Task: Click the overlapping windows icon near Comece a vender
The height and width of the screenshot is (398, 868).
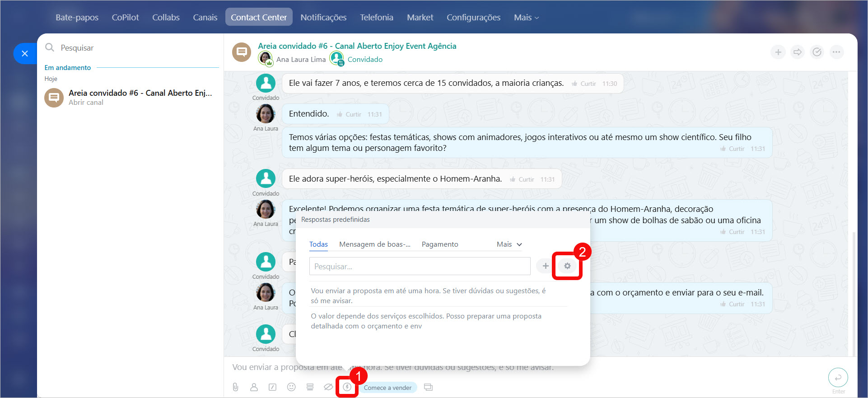Action: click(428, 387)
